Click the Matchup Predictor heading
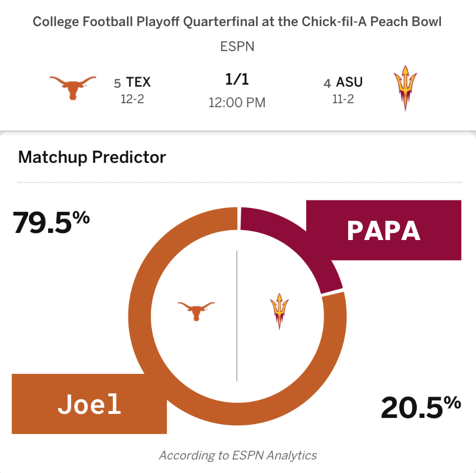Image resolution: width=476 pixels, height=473 pixels. [x=92, y=157]
